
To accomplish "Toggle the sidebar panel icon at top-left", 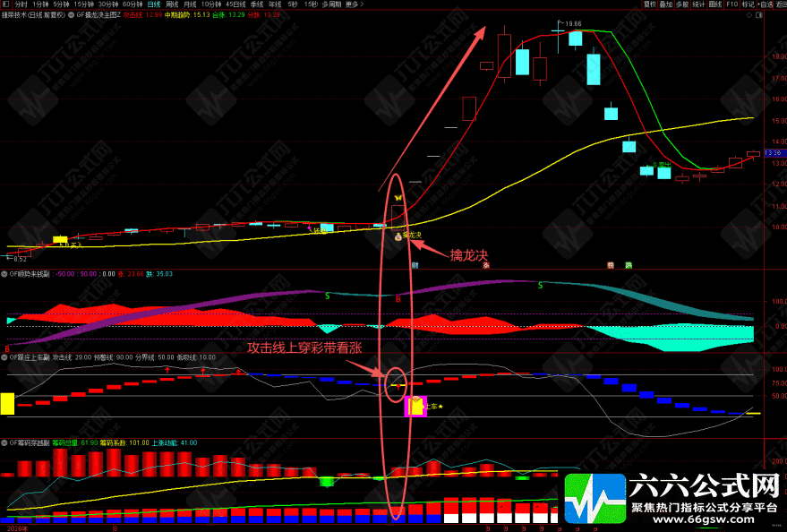I will [x=6, y=4].
